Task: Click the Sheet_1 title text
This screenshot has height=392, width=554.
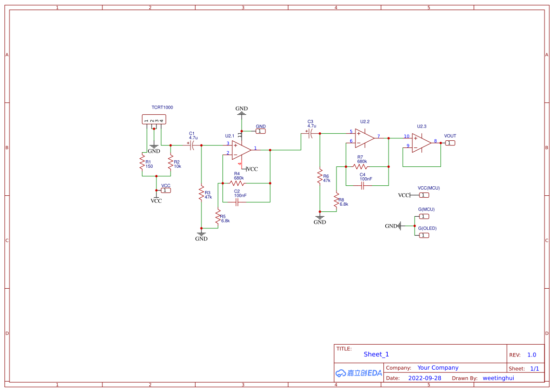Action: pos(376,354)
